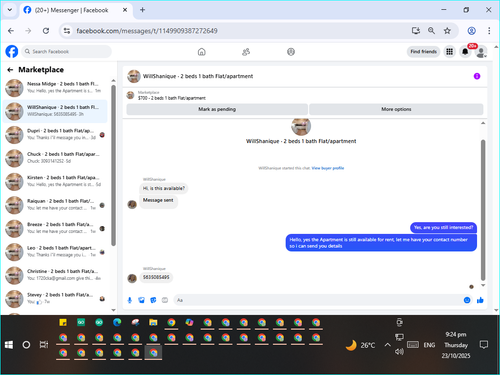500x375 pixels.
Task: Open the Leo 2 beds conversation
Action: coord(55,251)
